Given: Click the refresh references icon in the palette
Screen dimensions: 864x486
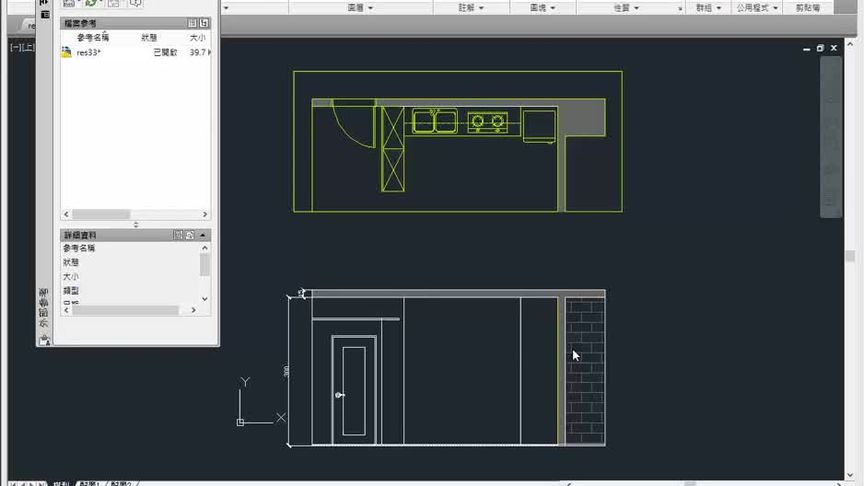Looking at the screenshot, I should 91,3.
